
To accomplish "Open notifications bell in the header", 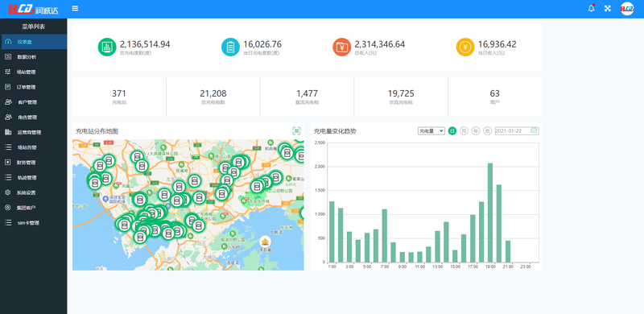I will click(592, 8).
